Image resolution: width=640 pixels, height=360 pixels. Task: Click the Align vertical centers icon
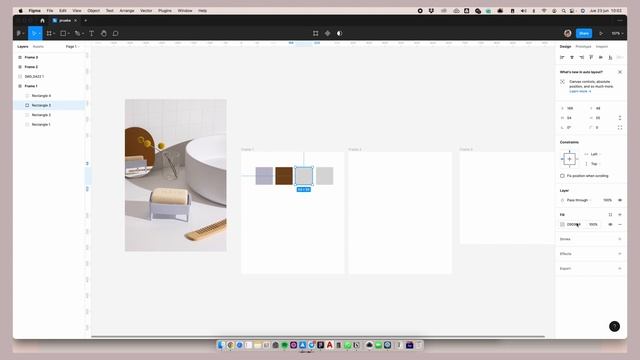601,58
